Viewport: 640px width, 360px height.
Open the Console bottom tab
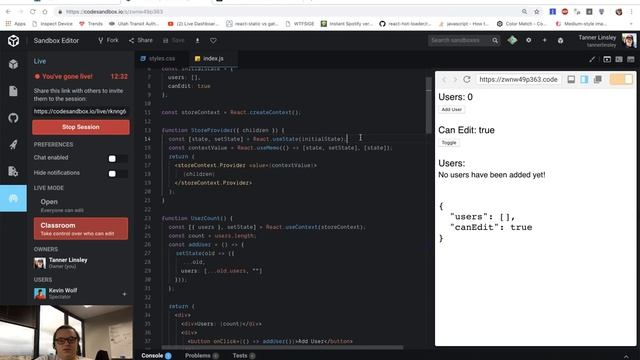point(156,356)
